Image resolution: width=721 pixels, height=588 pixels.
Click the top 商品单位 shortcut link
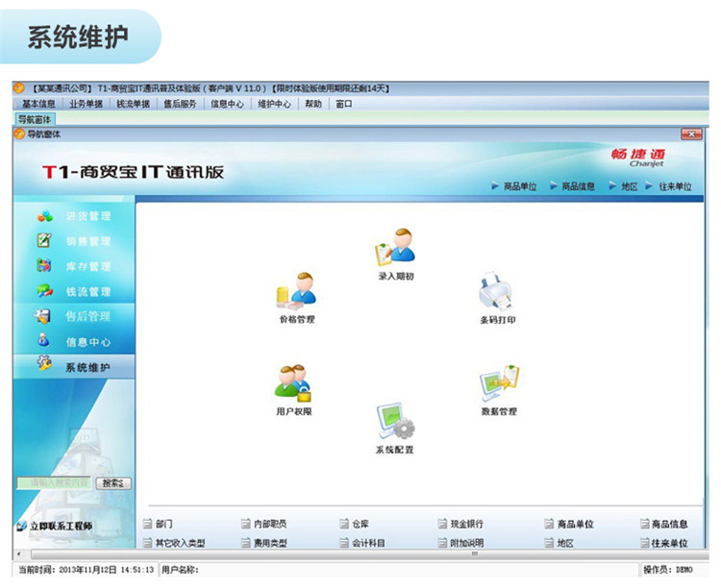pyautogui.click(x=519, y=186)
